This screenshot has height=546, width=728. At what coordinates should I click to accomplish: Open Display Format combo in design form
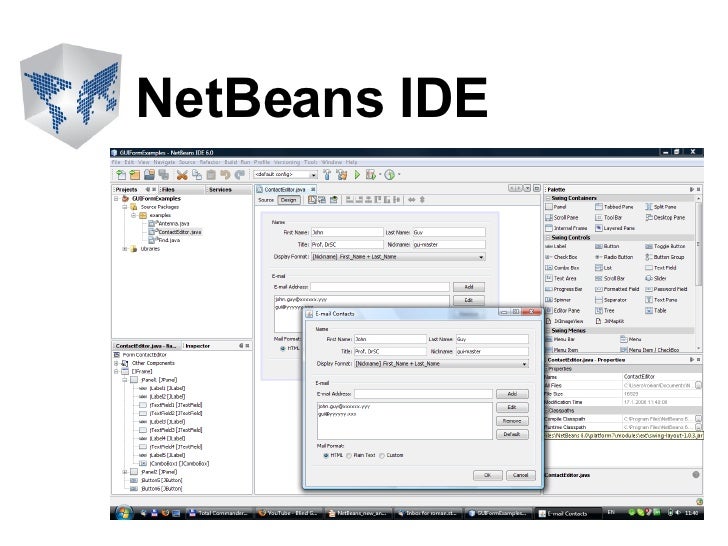pos(398,257)
